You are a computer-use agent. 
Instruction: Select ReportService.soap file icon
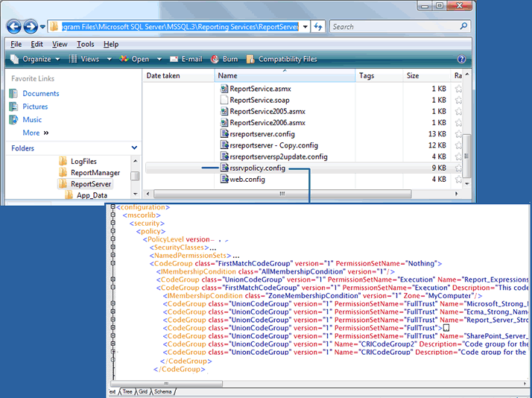point(224,100)
